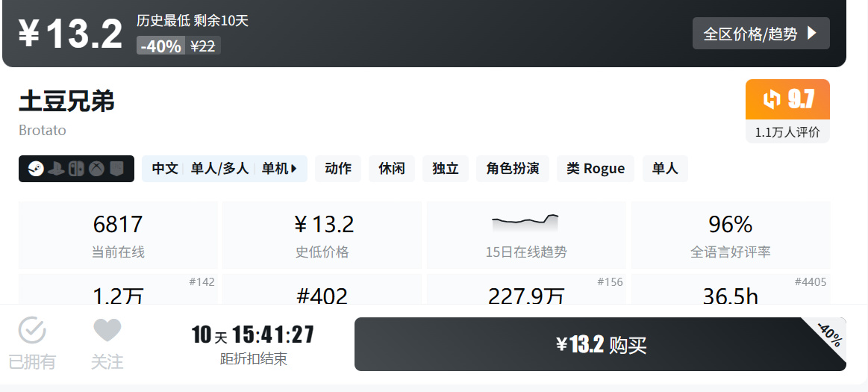This screenshot has width=868, height=392.
Task: Click the 9.7 rating score badge
Action: (787, 99)
